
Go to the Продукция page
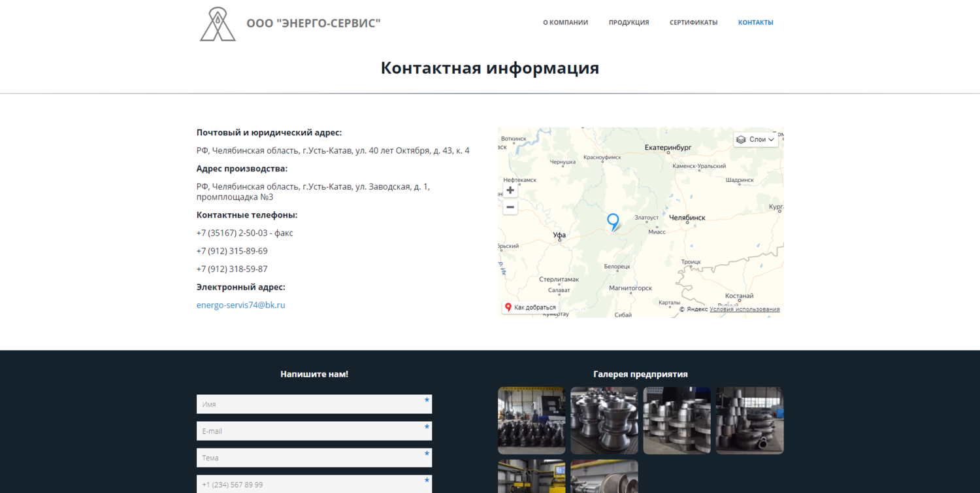[629, 22]
